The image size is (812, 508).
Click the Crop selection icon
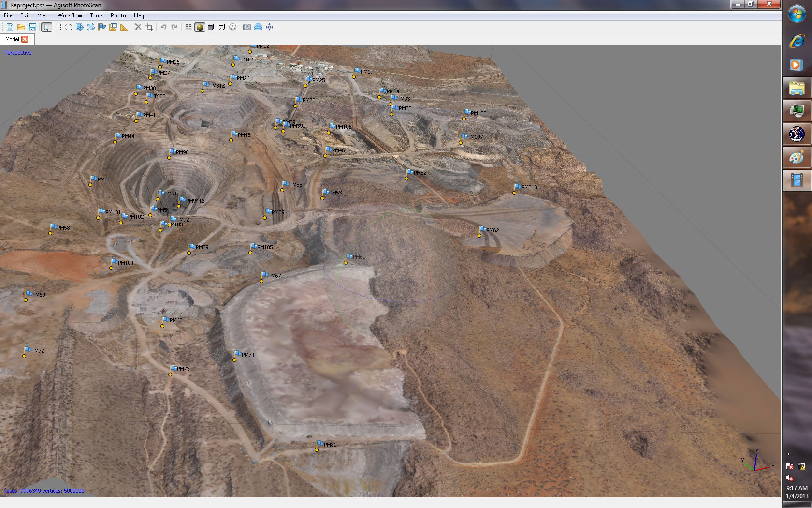pos(149,27)
